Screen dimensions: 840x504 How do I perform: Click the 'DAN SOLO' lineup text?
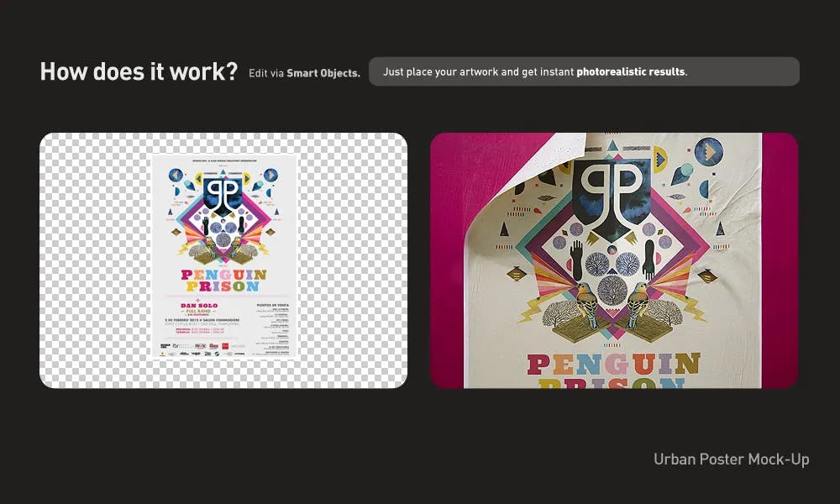[x=199, y=304]
